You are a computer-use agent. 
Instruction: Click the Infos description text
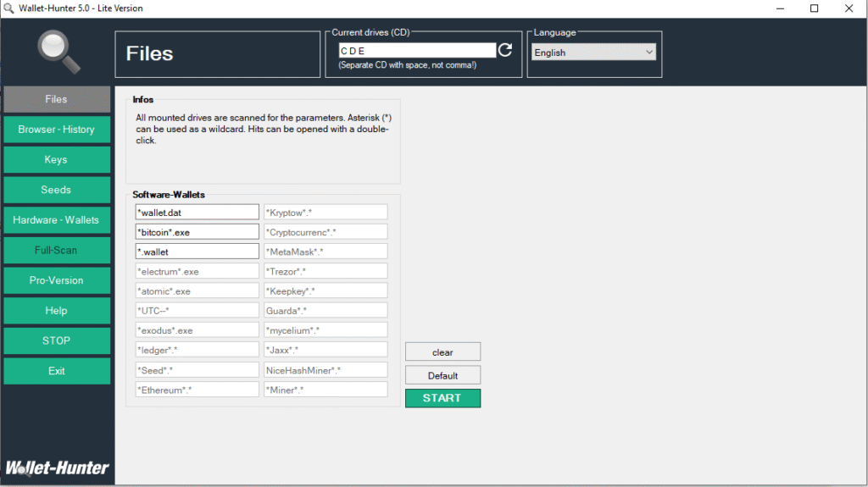[x=264, y=129]
